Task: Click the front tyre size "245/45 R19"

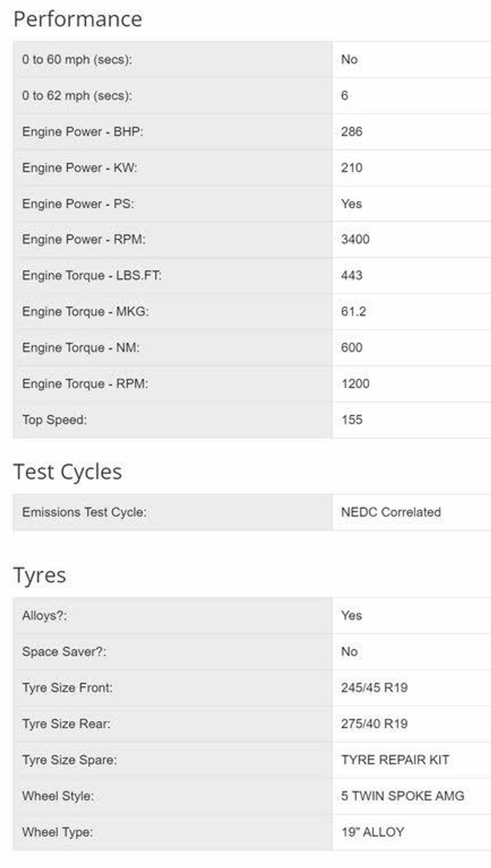Action: [374, 687]
